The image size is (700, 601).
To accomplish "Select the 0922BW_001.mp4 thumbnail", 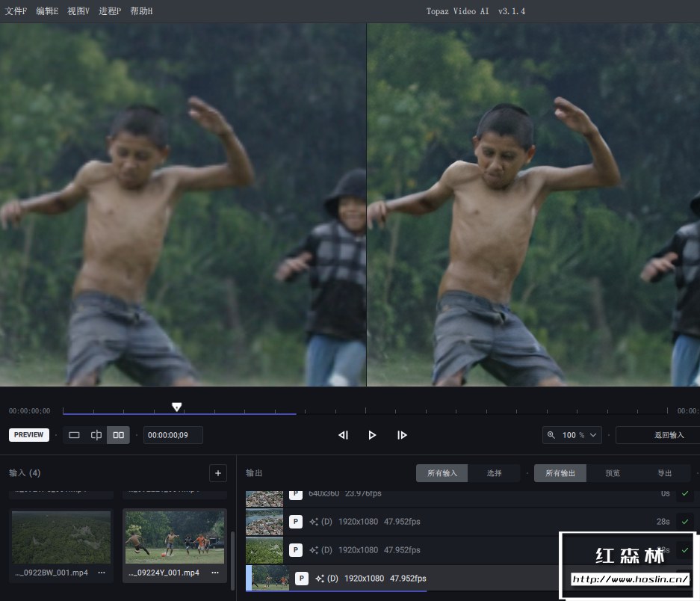I will [x=61, y=537].
